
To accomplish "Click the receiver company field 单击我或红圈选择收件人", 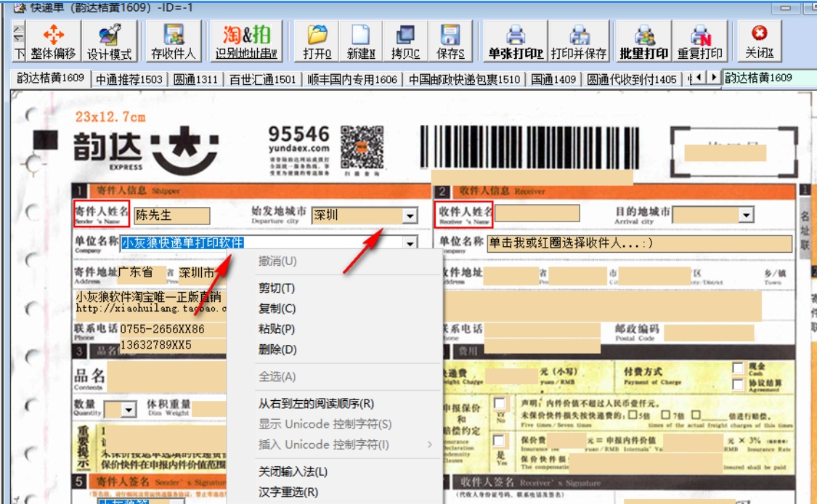I will tap(639, 243).
